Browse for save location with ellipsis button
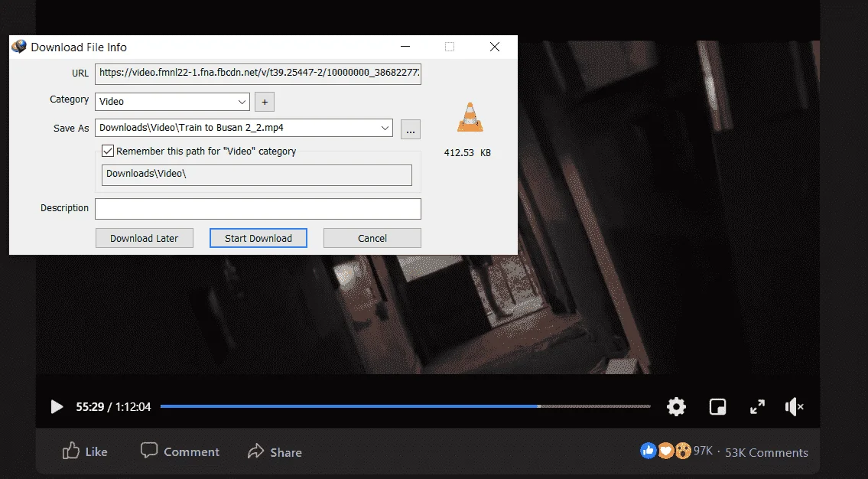Screen dimensions: 868x479 pos(410,129)
